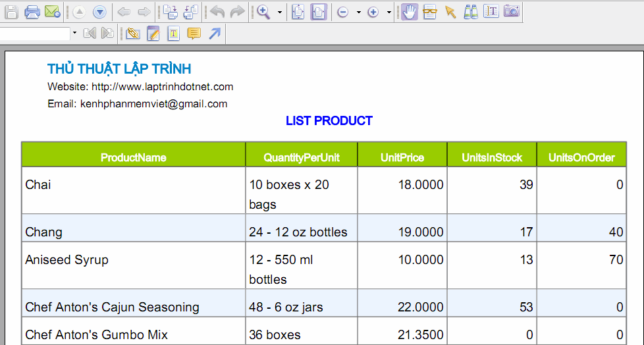Jump to first page icon
This screenshot has height=345, width=644.
click(89, 34)
